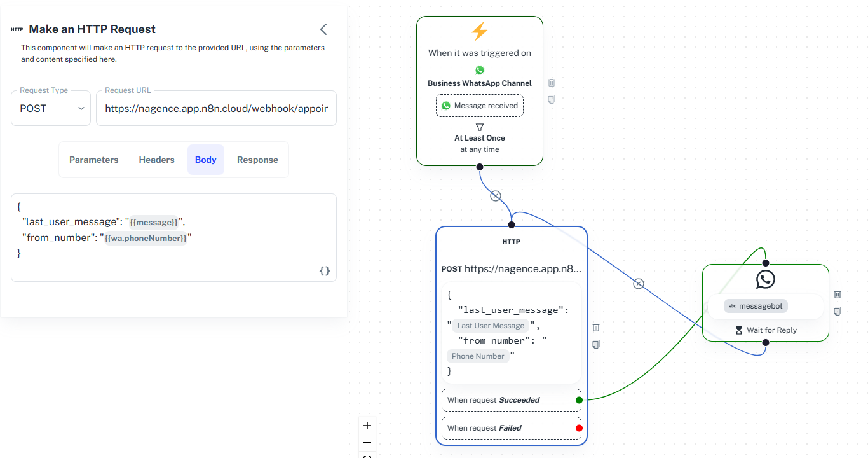Collapse the HTTP Request panel with chevron
This screenshot has width=868, height=458.
coord(323,29)
